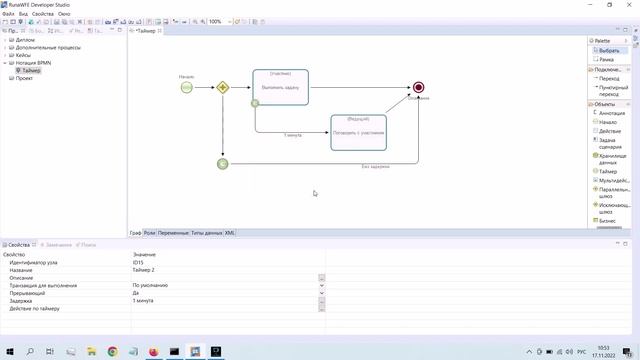Click the zoom out toolbar icon

195,22
